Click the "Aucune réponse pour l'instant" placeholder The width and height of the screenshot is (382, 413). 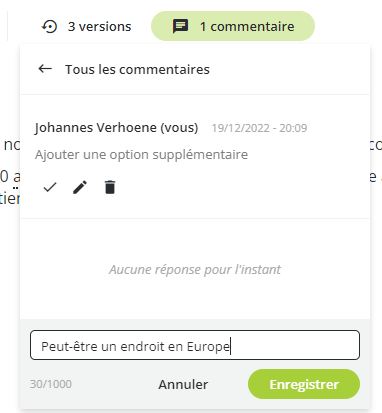click(195, 269)
